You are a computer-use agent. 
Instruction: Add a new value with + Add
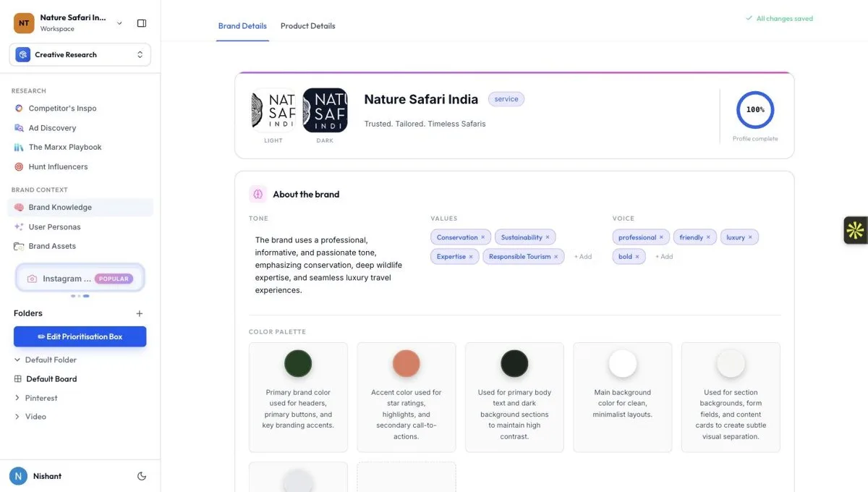[583, 257]
